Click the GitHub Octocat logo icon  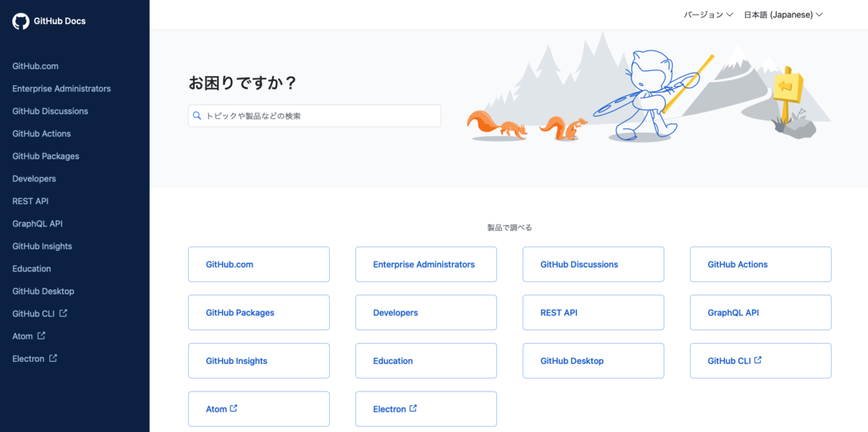21,21
